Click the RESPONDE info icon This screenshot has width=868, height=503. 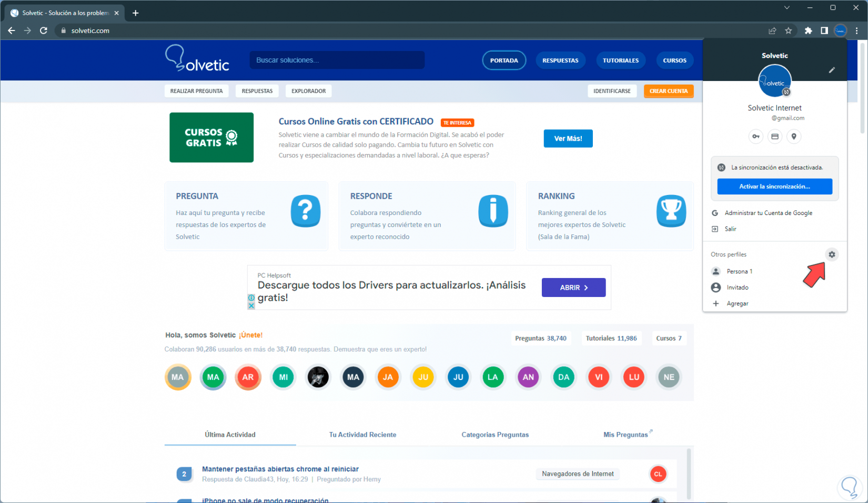click(x=493, y=211)
